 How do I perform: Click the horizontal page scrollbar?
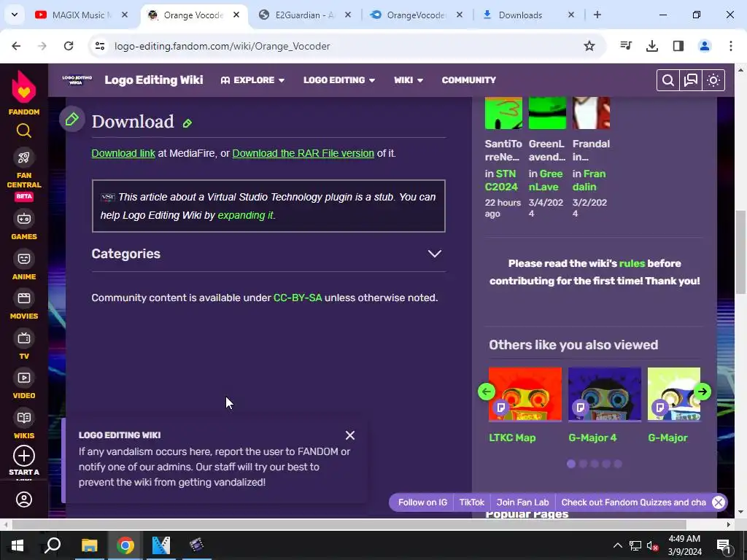[x=349, y=524]
